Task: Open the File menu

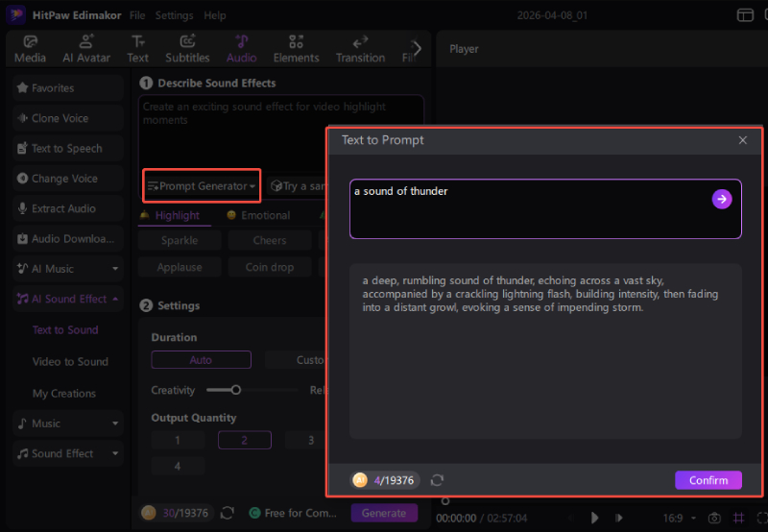Action: click(x=137, y=15)
